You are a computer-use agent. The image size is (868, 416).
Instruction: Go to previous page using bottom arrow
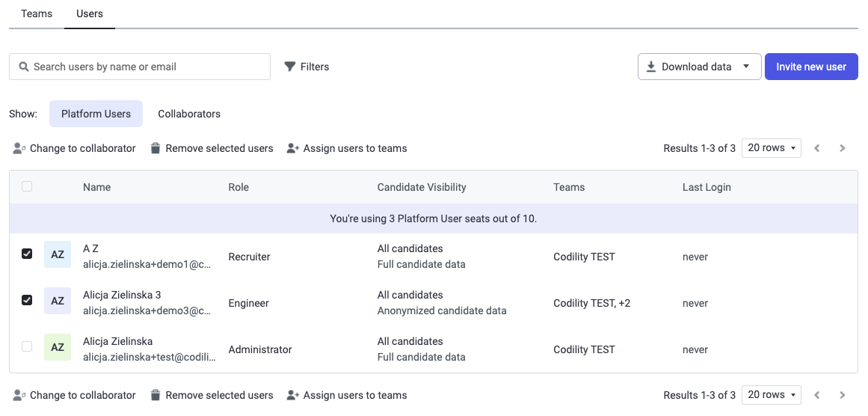click(816, 395)
